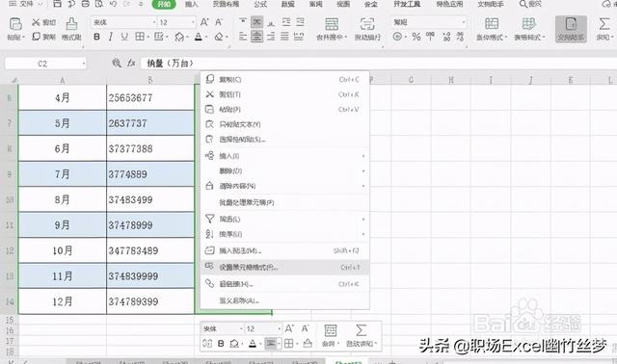617x364 pixels.
Task: Toggle top vertical alignment
Action: click(x=243, y=21)
